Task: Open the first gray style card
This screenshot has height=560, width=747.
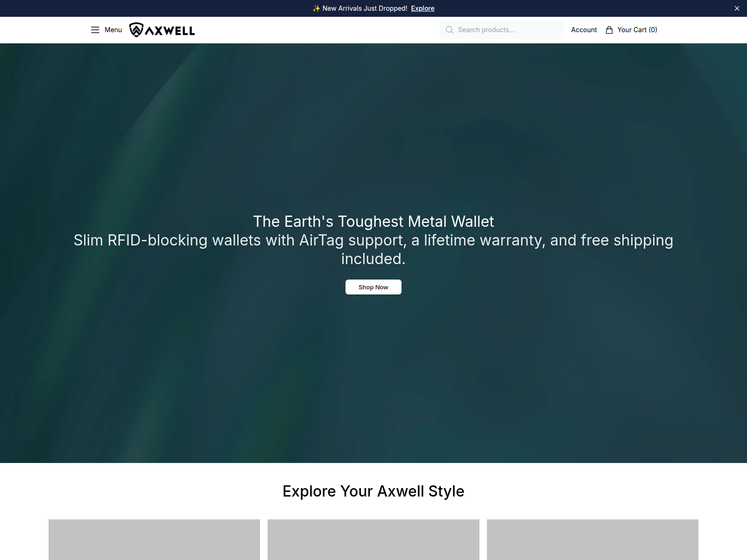Action: [154, 539]
